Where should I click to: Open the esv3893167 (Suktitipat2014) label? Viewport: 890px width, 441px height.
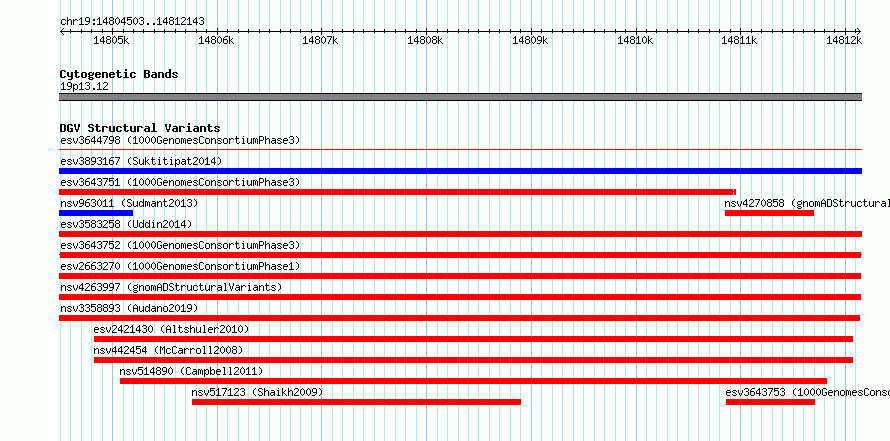(x=141, y=161)
